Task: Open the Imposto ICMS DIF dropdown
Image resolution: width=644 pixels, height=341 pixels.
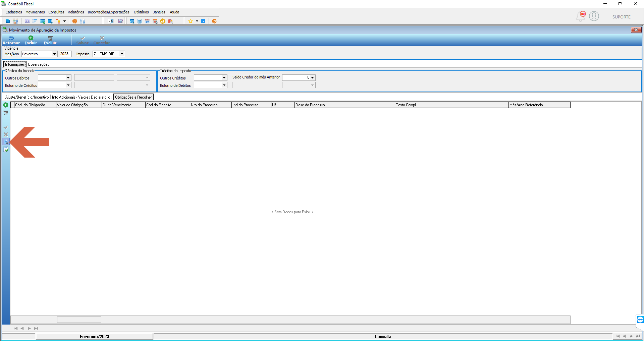Action: (122, 54)
